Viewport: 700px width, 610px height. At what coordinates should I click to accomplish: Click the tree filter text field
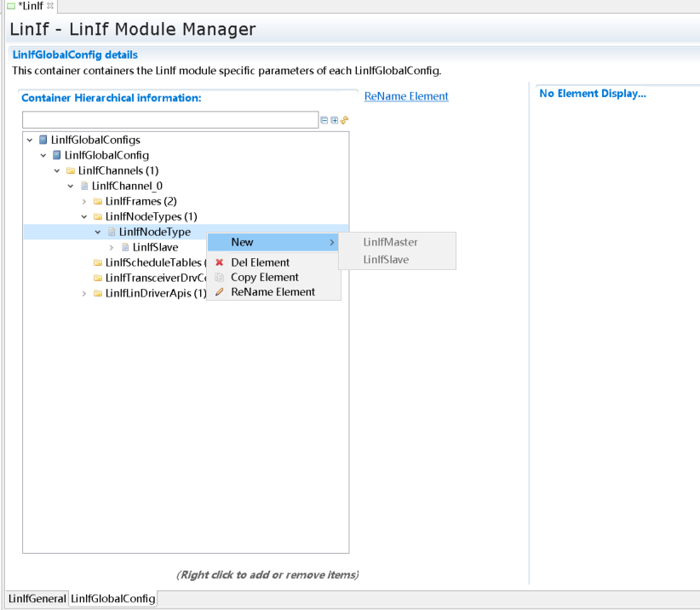click(x=170, y=120)
